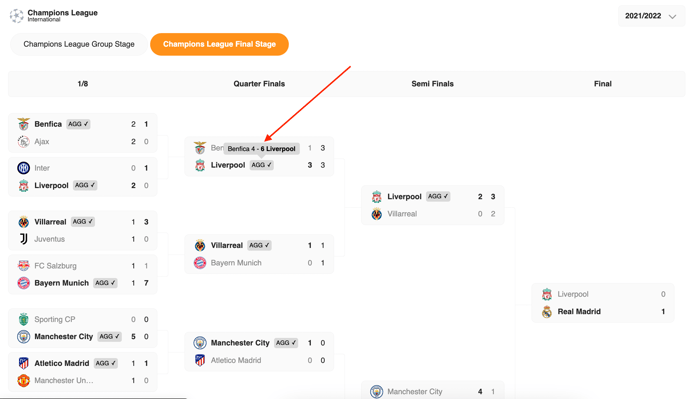This screenshot has width=688, height=399.
Task: Click AGG badge next to Benfica
Action: (x=79, y=124)
